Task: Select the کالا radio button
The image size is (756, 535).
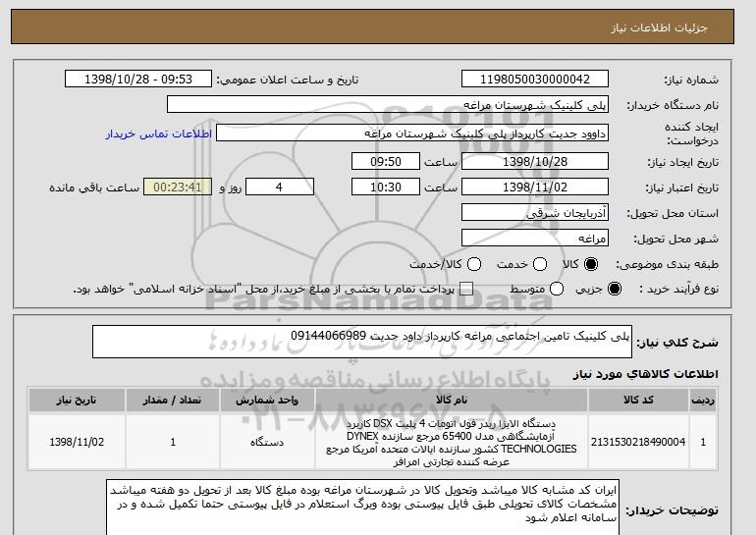Action: (x=591, y=264)
